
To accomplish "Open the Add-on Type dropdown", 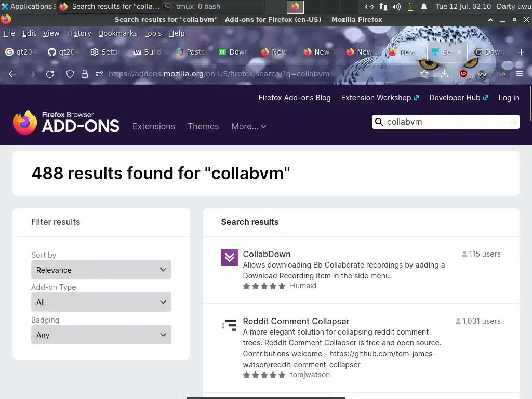I will click(101, 302).
